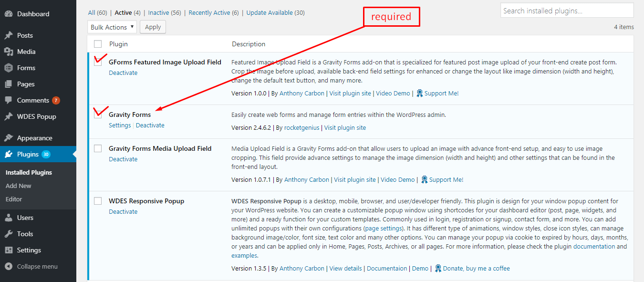Click Support Me in Media Upload Field row
This screenshot has height=282, width=644.
coord(446,180)
